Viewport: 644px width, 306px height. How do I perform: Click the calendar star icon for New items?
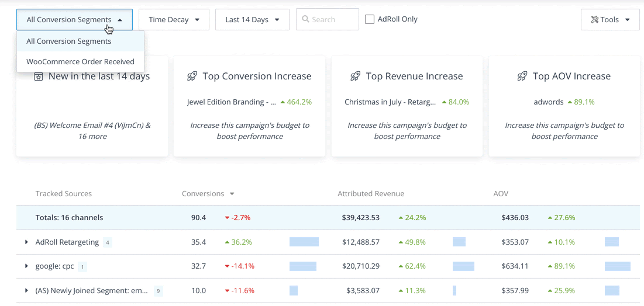[x=39, y=76]
